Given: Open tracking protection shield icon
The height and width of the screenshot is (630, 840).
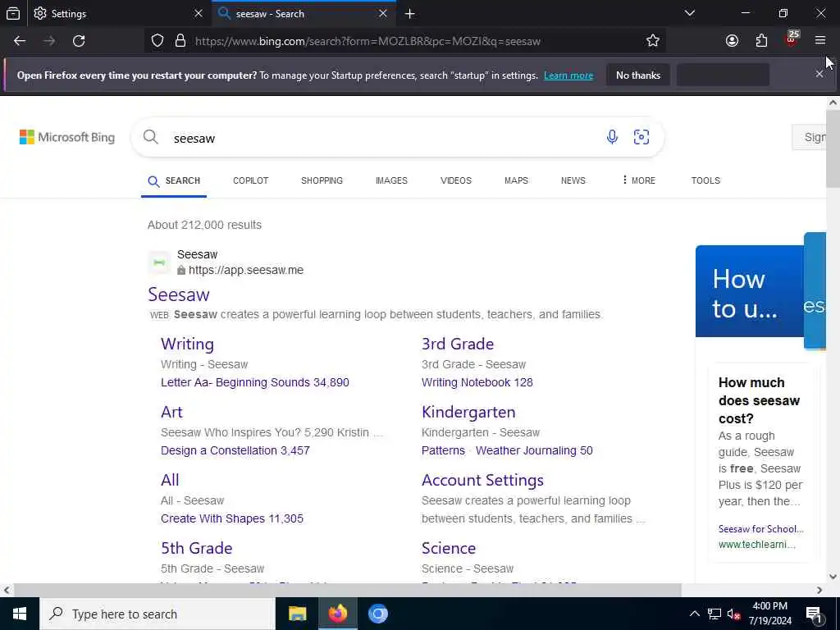Looking at the screenshot, I should coord(157,41).
